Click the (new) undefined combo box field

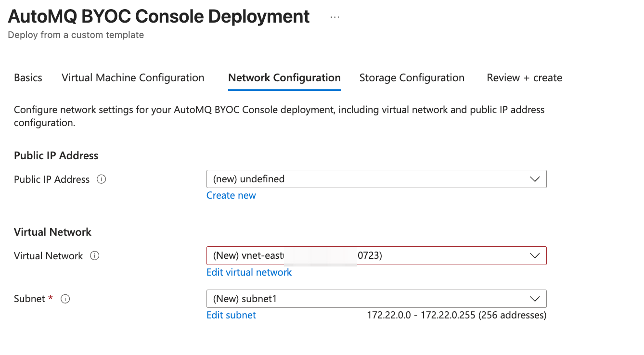coord(366,179)
